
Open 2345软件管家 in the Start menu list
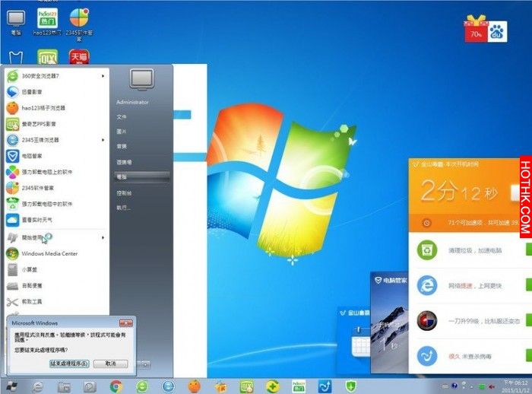coord(56,188)
